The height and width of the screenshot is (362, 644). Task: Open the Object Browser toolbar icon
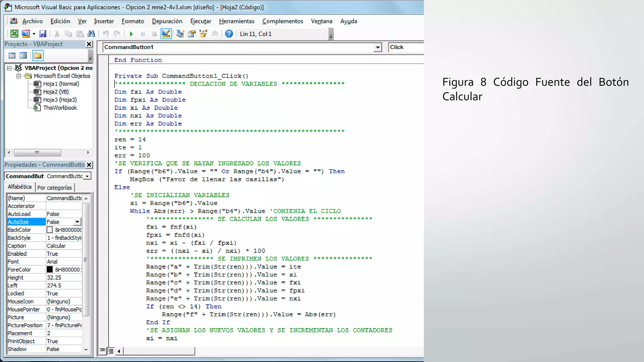(x=203, y=34)
